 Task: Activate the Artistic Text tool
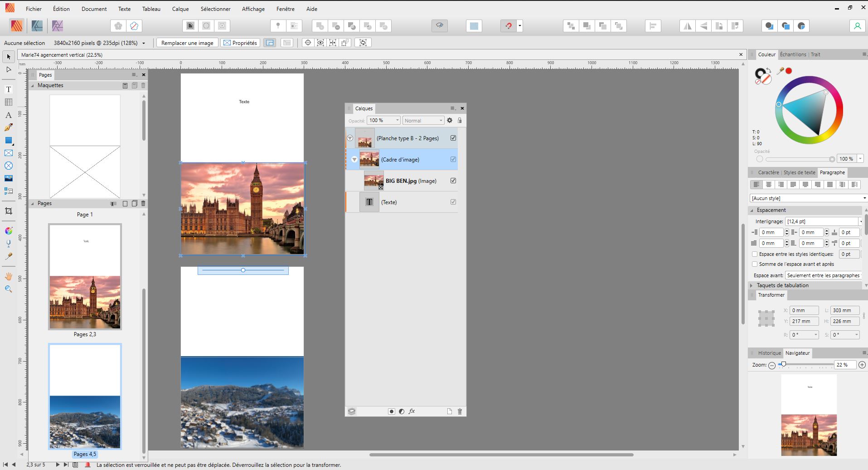[x=9, y=115]
